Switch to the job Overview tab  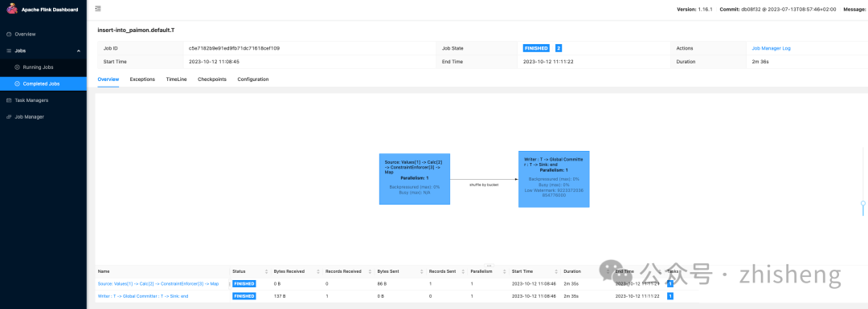click(108, 79)
